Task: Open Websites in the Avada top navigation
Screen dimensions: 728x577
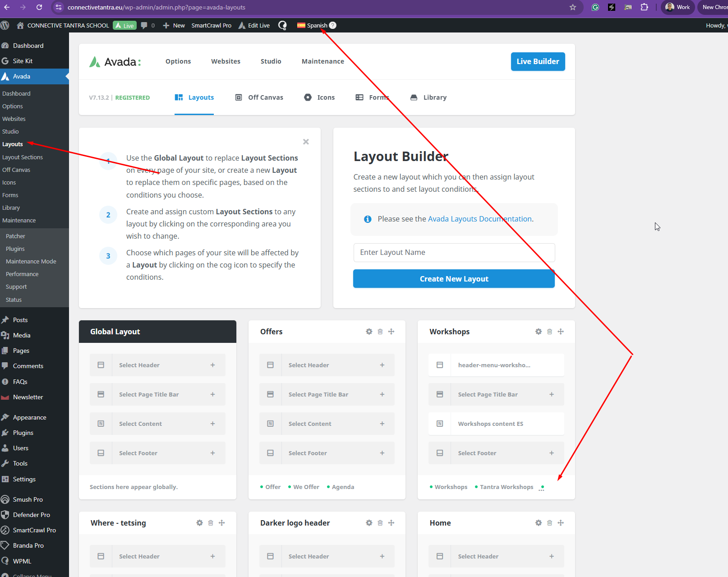Action: point(226,61)
